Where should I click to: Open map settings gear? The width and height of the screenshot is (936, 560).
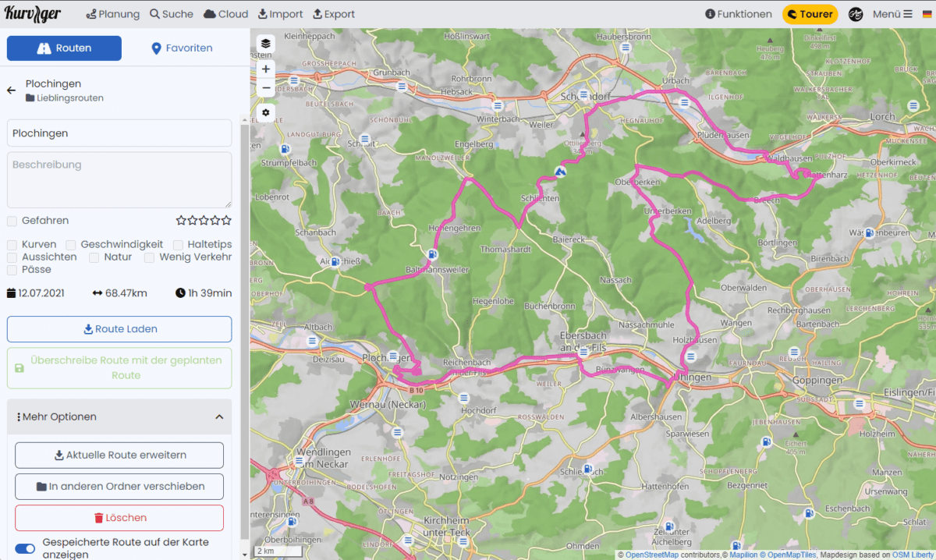(266, 112)
